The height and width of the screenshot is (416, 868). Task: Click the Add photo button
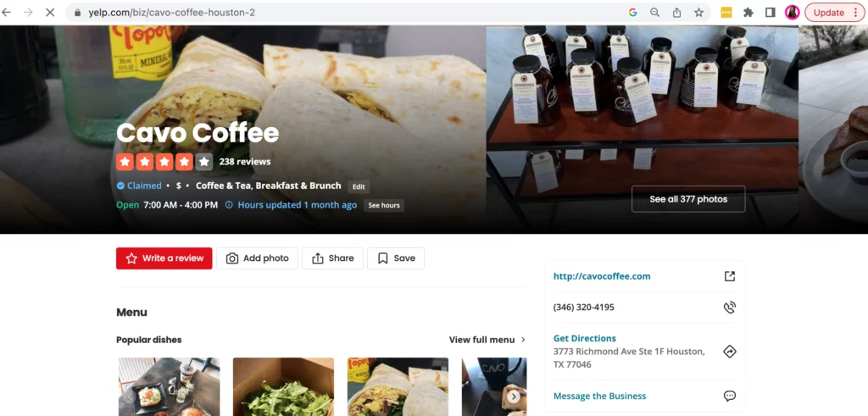257,258
